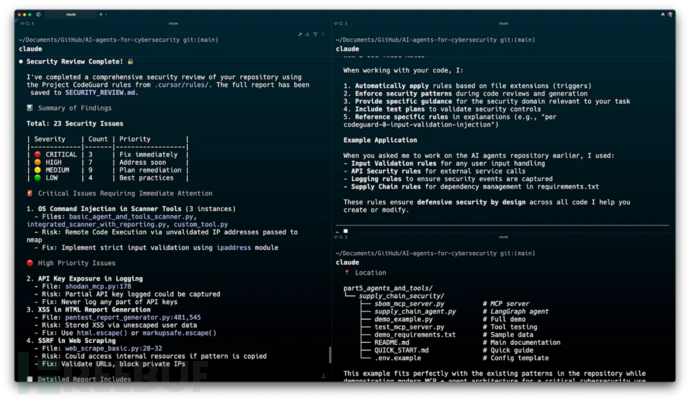Click the .cursor/rules/ path link
The image size is (690, 401).
coord(181,85)
